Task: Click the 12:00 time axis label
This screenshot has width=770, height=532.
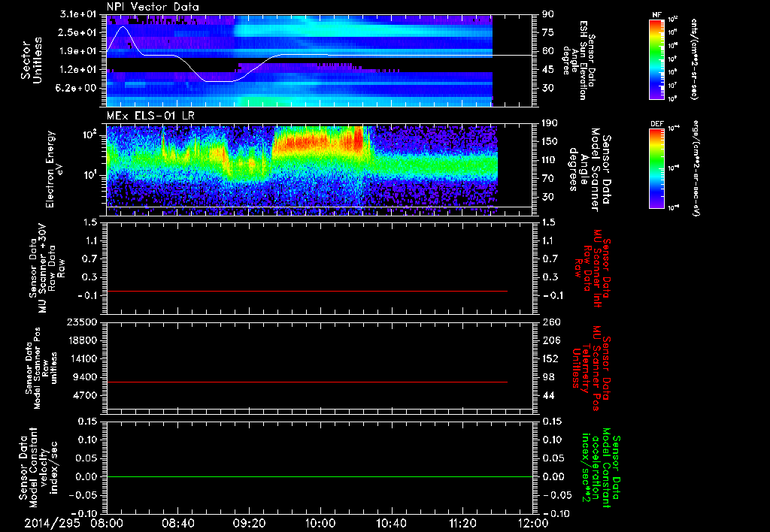Action: [x=533, y=524]
